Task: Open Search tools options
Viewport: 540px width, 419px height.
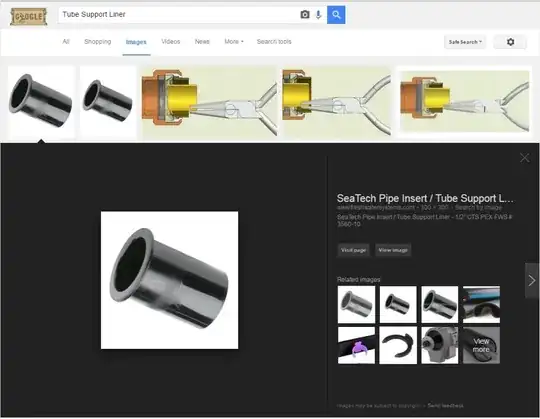Action: 274,42
